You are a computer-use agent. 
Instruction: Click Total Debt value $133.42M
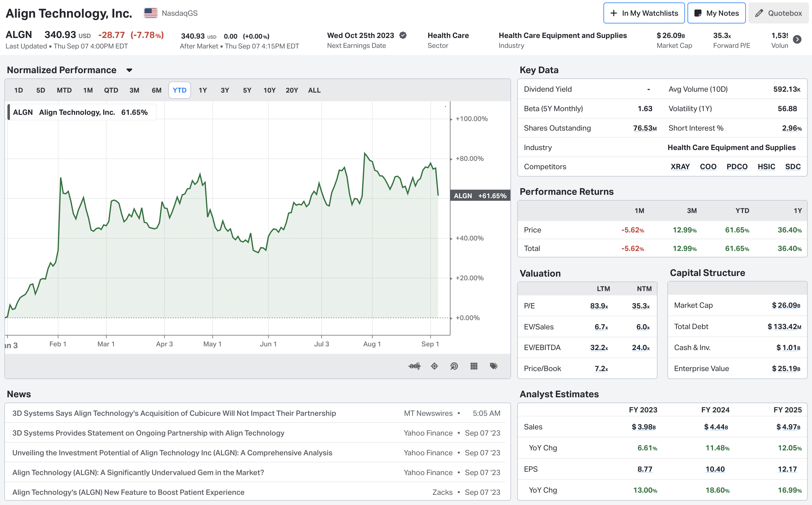tap(784, 327)
